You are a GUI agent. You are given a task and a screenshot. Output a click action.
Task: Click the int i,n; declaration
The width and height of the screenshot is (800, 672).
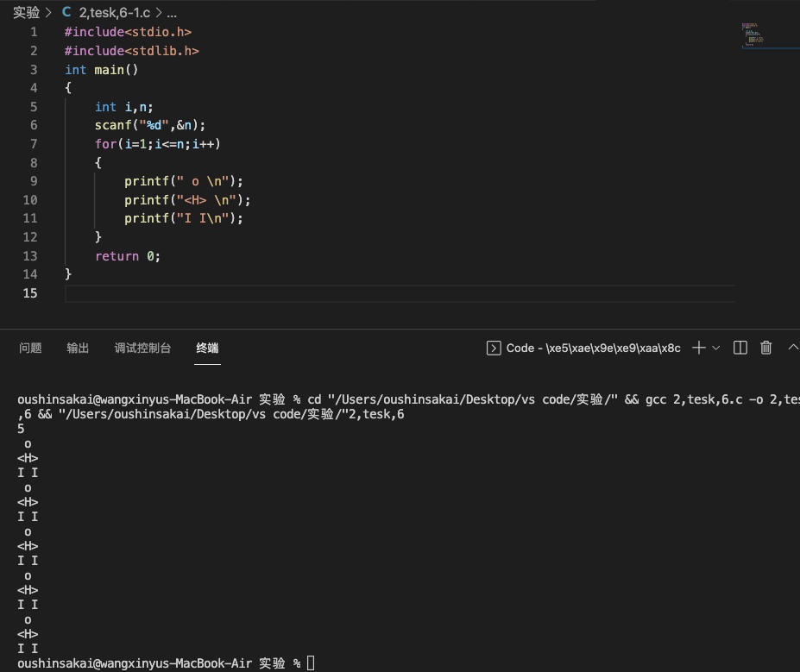(124, 107)
